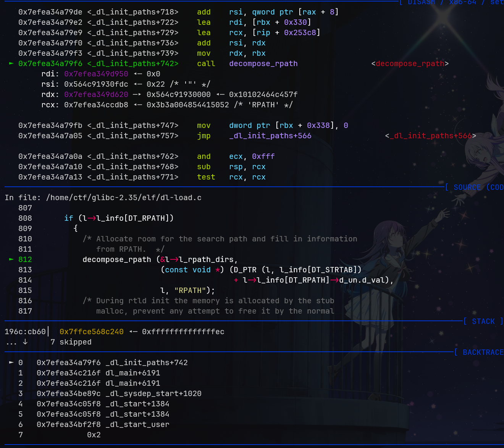504x448 pixels.
Task: Click the _dl_init_paths+566 jmp target operand
Action: coord(270,136)
